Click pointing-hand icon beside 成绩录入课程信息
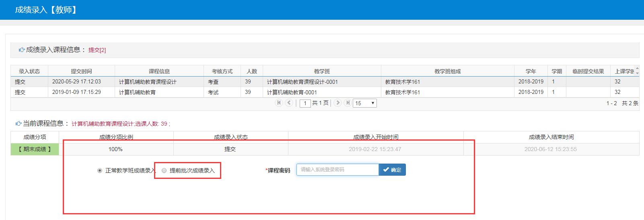Image resolution: width=644 pixels, height=220 pixels. (x=22, y=50)
